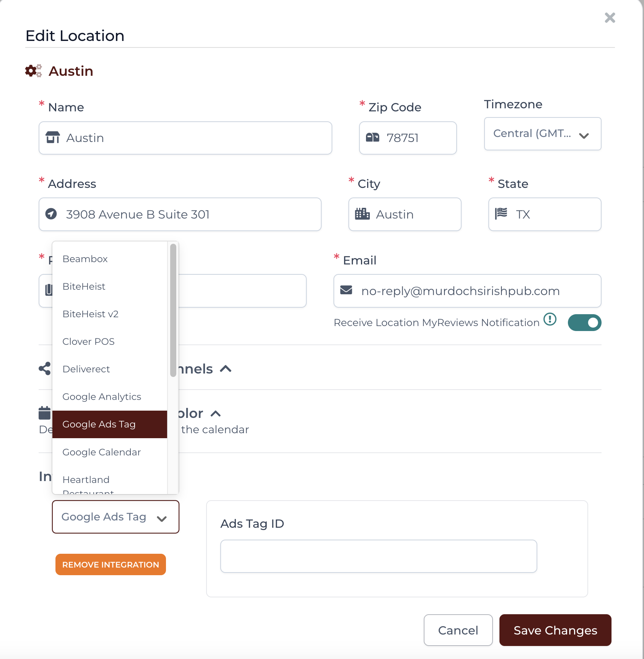
Task: Click the mailbox icon in Zip Code field
Action: pyautogui.click(x=372, y=137)
